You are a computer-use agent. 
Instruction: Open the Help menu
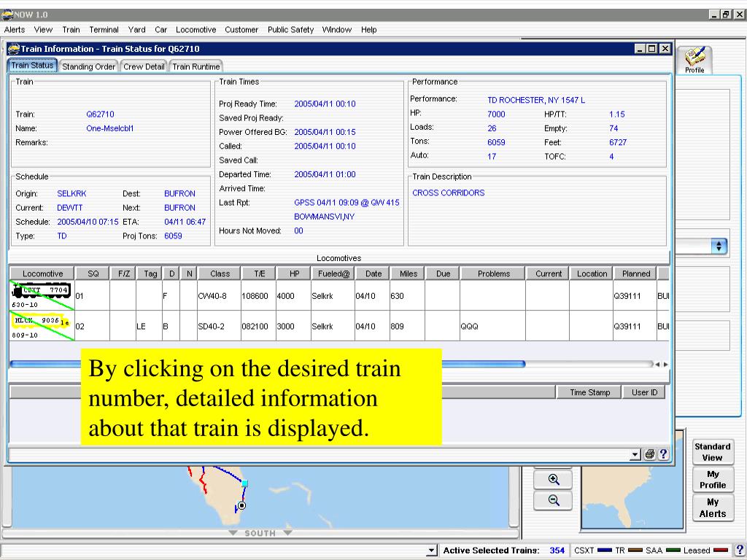368,29
